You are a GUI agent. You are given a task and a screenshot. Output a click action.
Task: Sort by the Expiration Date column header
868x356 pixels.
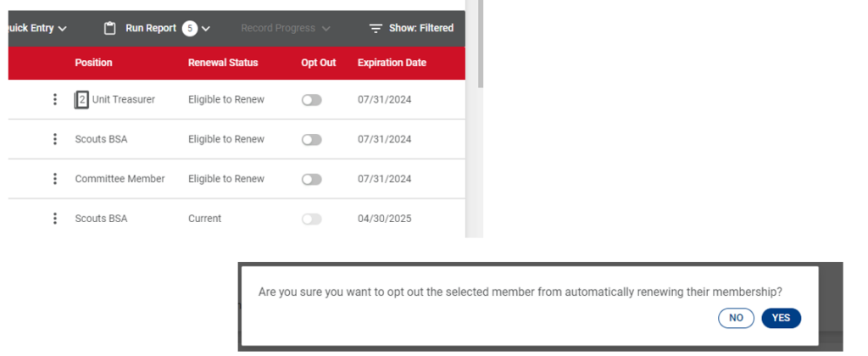[392, 63]
